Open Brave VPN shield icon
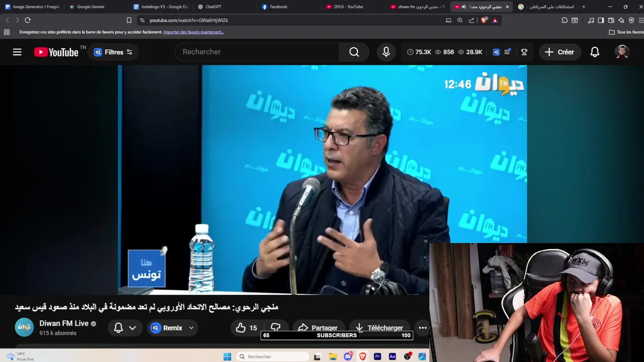The image size is (644, 362). (631, 20)
